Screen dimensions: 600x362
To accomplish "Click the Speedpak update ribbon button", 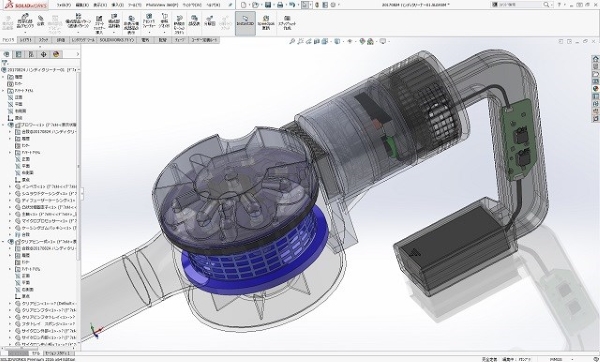I will pyautogui.click(x=266, y=23).
